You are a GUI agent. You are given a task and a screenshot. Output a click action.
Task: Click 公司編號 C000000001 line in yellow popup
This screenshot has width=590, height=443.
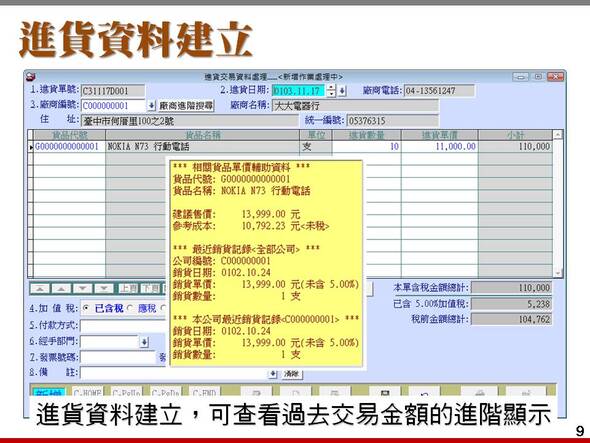tap(222, 261)
